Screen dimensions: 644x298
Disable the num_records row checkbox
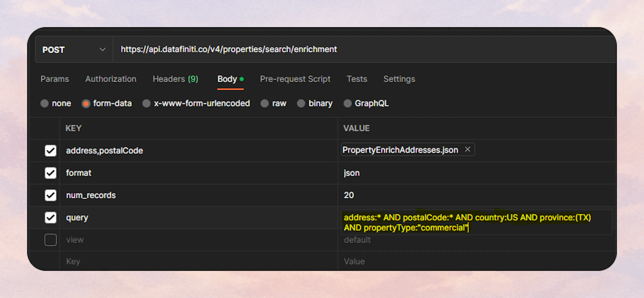[x=50, y=195]
